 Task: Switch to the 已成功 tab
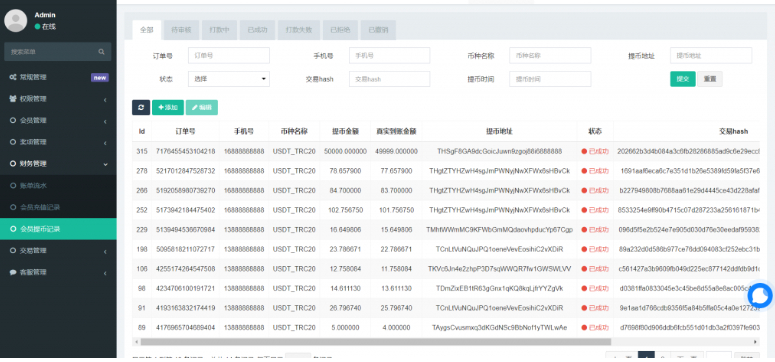(x=258, y=30)
